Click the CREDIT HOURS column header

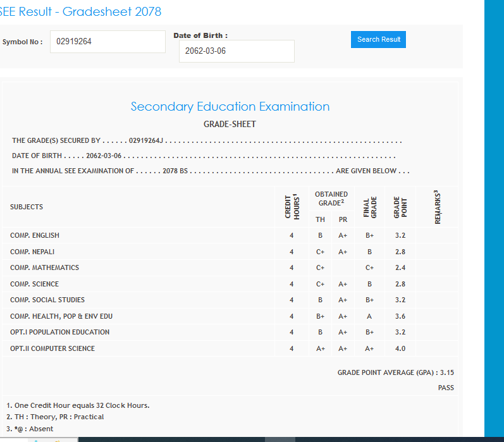pos(292,207)
